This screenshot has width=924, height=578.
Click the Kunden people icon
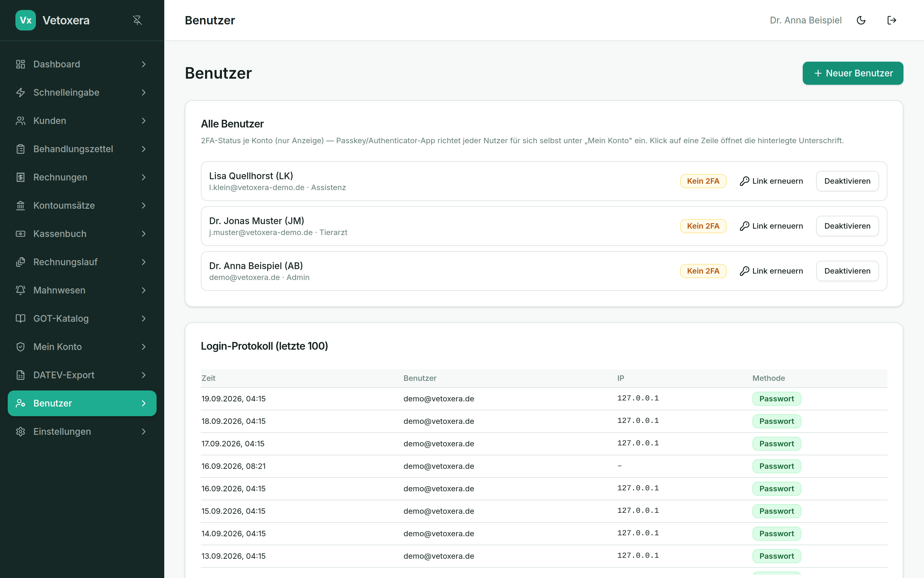(x=21, y=121)
